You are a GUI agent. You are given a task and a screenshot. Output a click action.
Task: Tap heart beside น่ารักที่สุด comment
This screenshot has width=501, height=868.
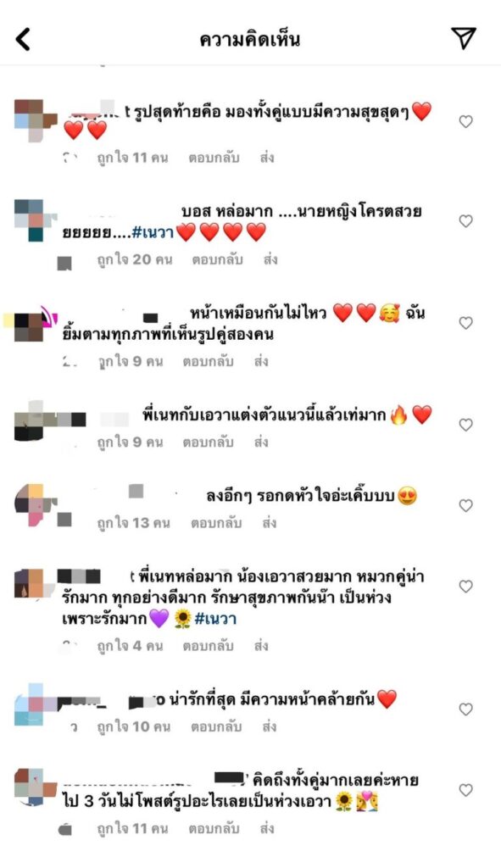465,709
